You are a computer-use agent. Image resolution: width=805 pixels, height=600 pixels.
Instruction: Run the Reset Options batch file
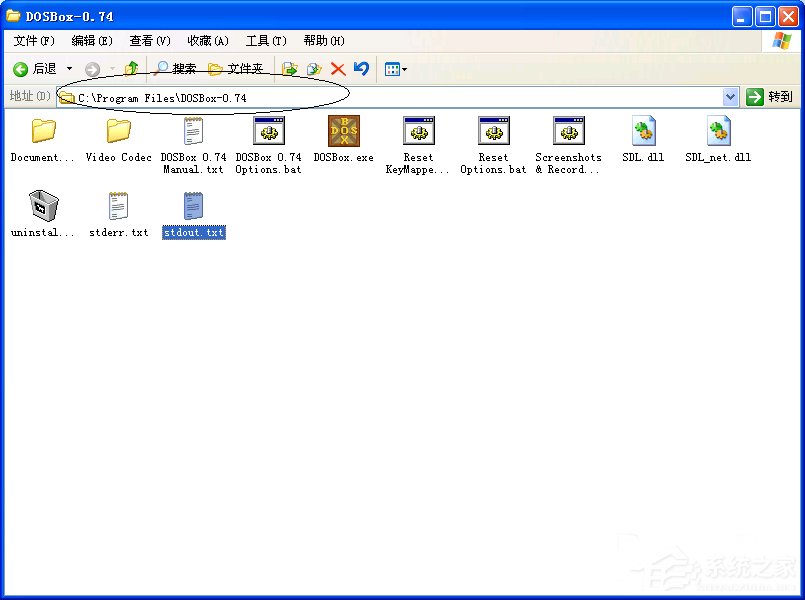point(493,131)
